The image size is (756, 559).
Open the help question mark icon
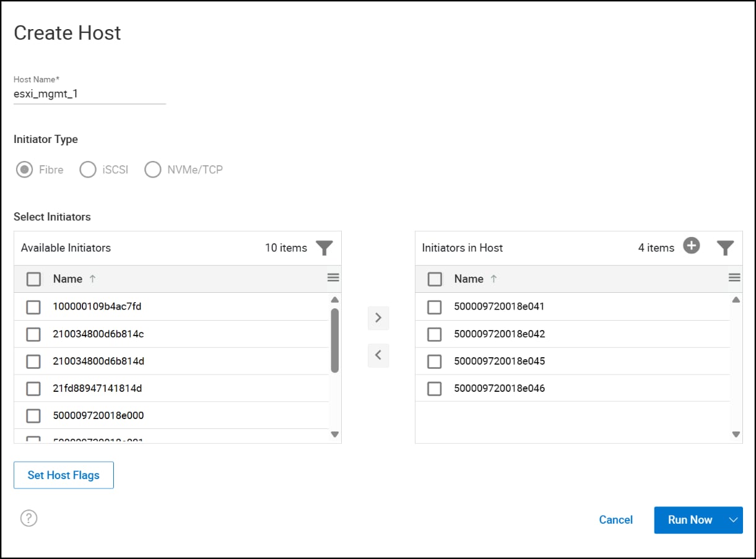click(x=29, y=518)
